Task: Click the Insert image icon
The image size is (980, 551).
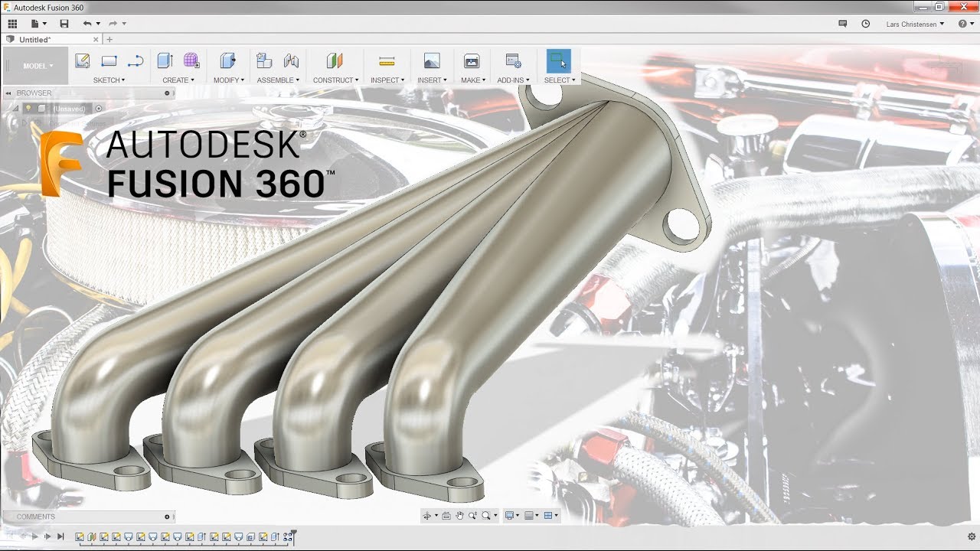Action: [x=432, y=61]
